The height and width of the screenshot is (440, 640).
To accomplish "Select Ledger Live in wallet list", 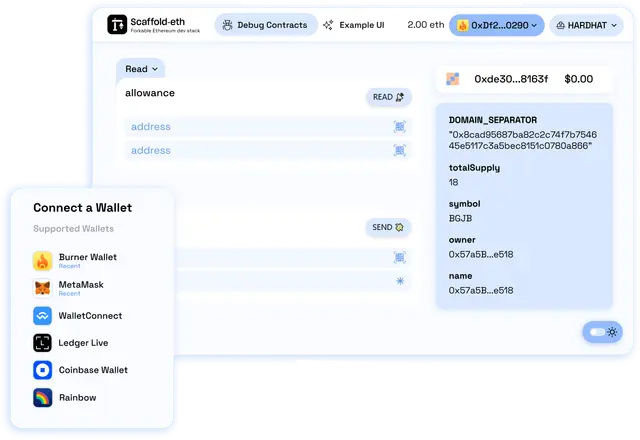I will pyautogui.click(x=71, y=343).
